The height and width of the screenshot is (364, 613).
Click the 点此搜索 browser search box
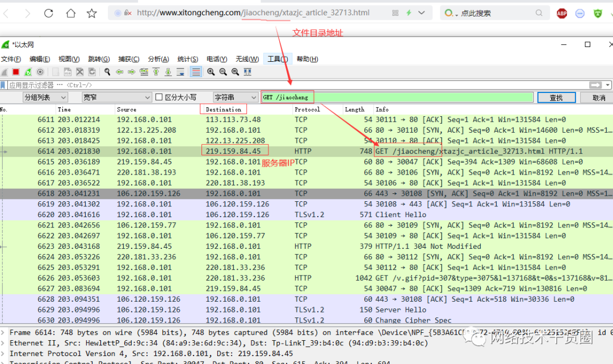[x=496, y=13]
